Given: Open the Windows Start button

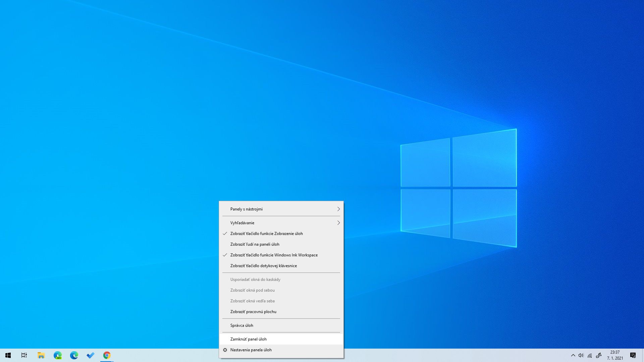Looking at the screenshot, I should (x=8, y=355).
